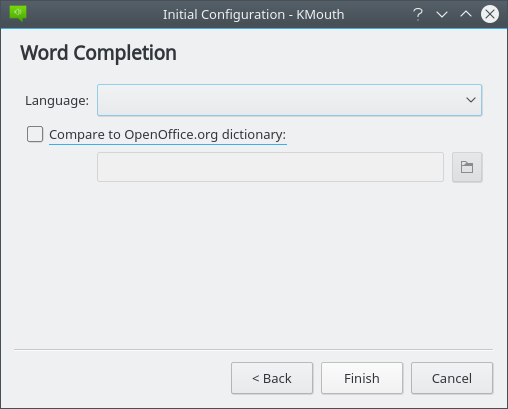Image resolution: width=508 pixels, height=409 pixels.
Task: Click the KMouth app icon in titlebar
Action: [x=18, y=14]
